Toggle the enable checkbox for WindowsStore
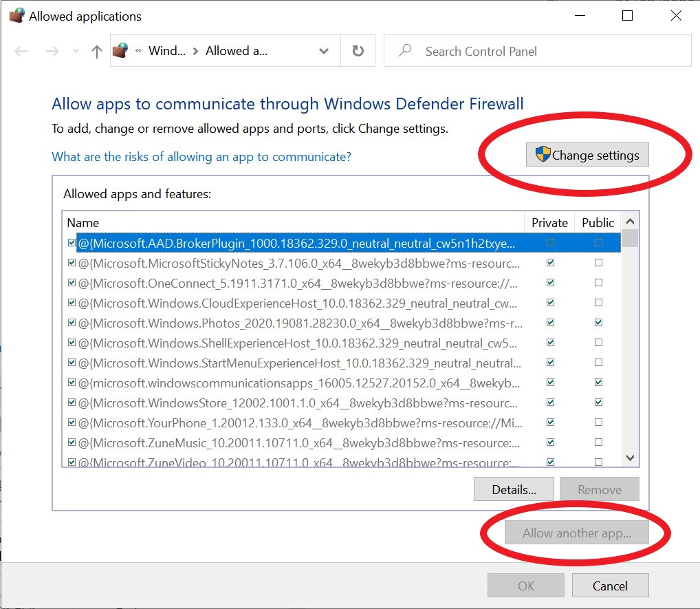The width and height of the screenshot is (700, 609). click(72, 402)
